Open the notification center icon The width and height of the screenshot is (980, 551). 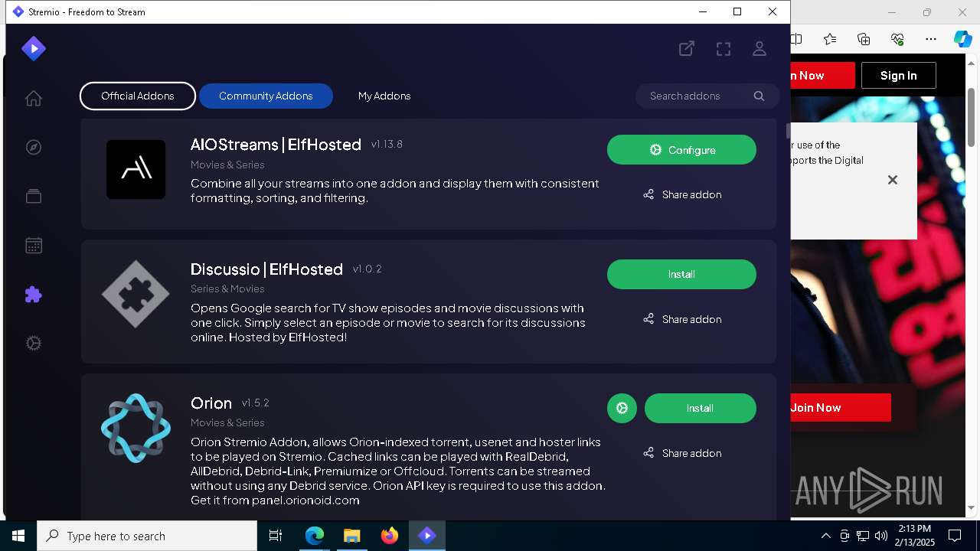pos(955,536)
